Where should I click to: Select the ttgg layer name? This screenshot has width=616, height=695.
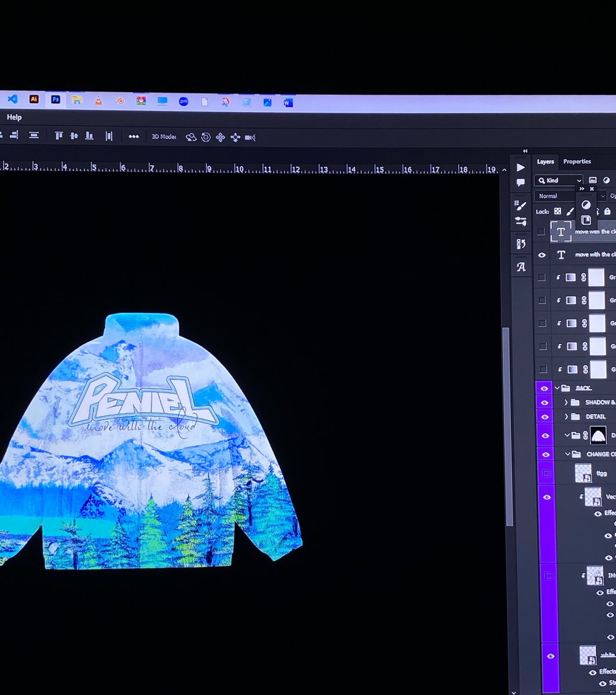click(602, 473)
